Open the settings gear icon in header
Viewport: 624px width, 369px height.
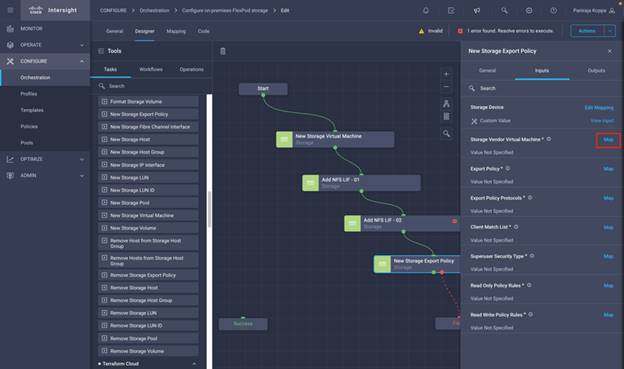tap(529, 10)
